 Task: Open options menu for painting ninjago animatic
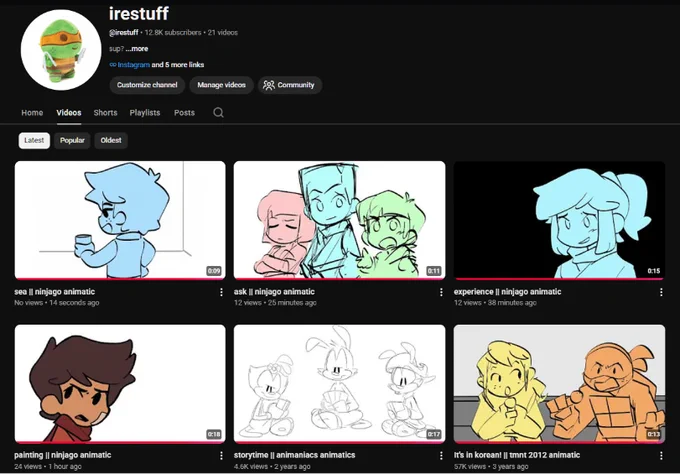click(x=221, y=456)
